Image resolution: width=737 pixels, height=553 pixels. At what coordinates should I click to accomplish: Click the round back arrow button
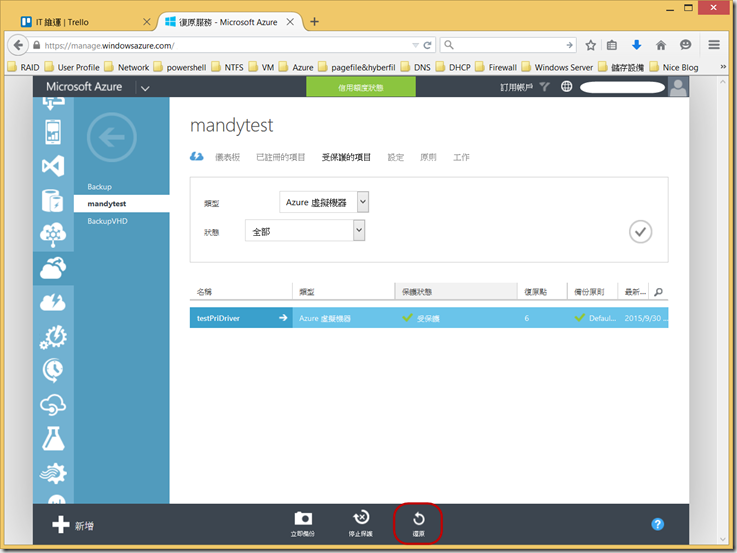click(x=111, y=138)
